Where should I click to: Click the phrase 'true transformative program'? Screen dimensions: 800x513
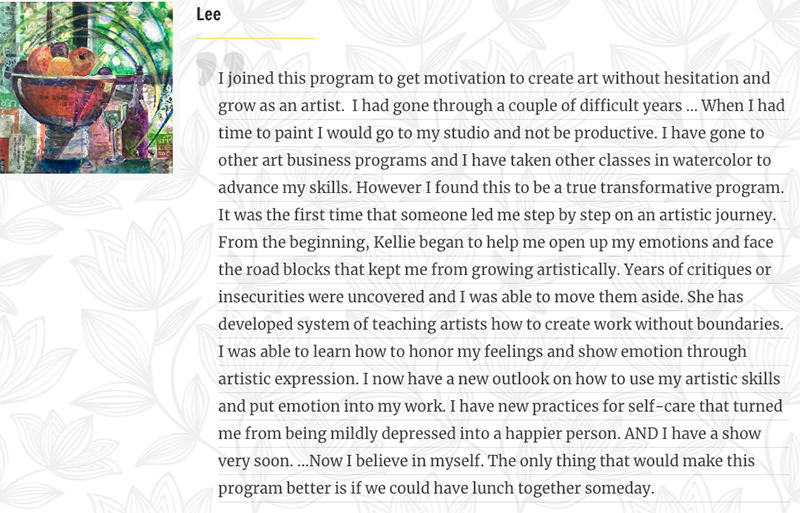673,187
